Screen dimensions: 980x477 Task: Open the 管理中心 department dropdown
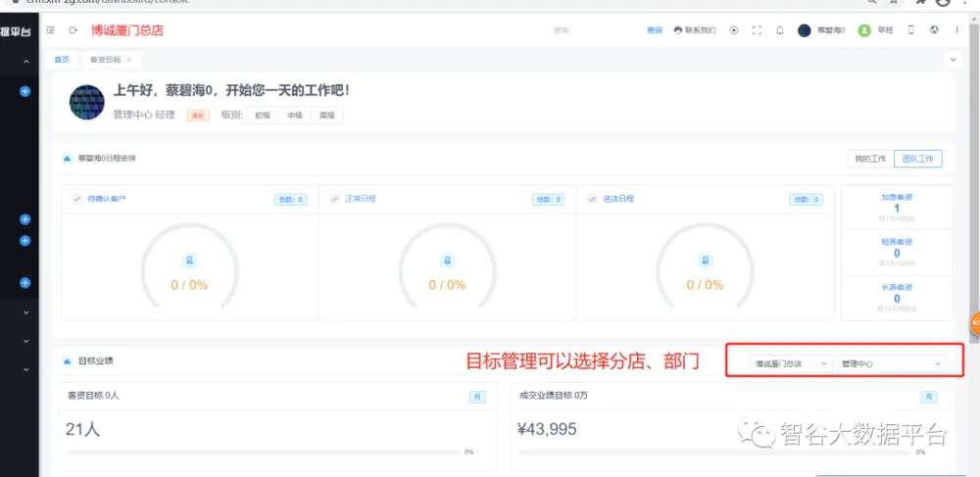891,363
